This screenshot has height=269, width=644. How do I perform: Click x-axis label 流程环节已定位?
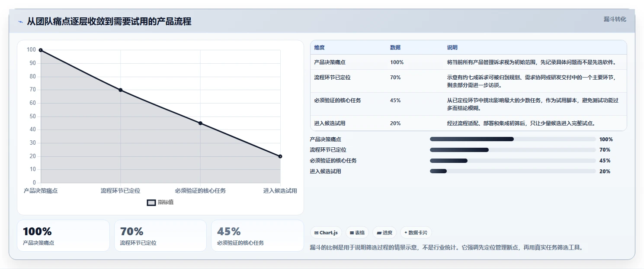tap(121, 191)
